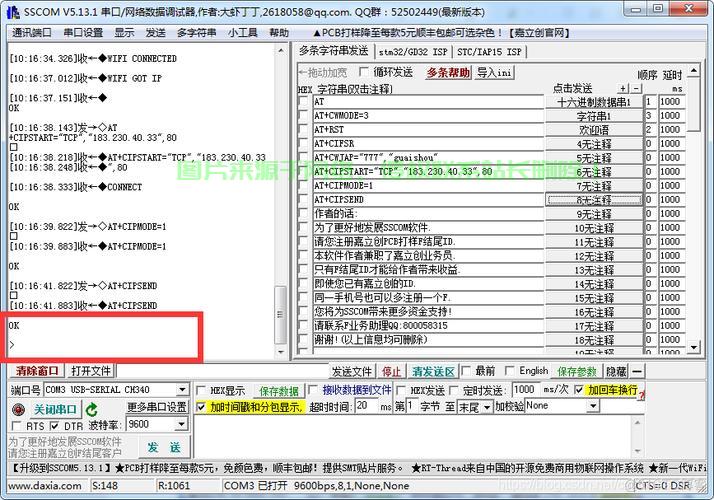This screenshot has width=714, height=500.
Task: Open the 显示 menu
Action: (124, 33)
